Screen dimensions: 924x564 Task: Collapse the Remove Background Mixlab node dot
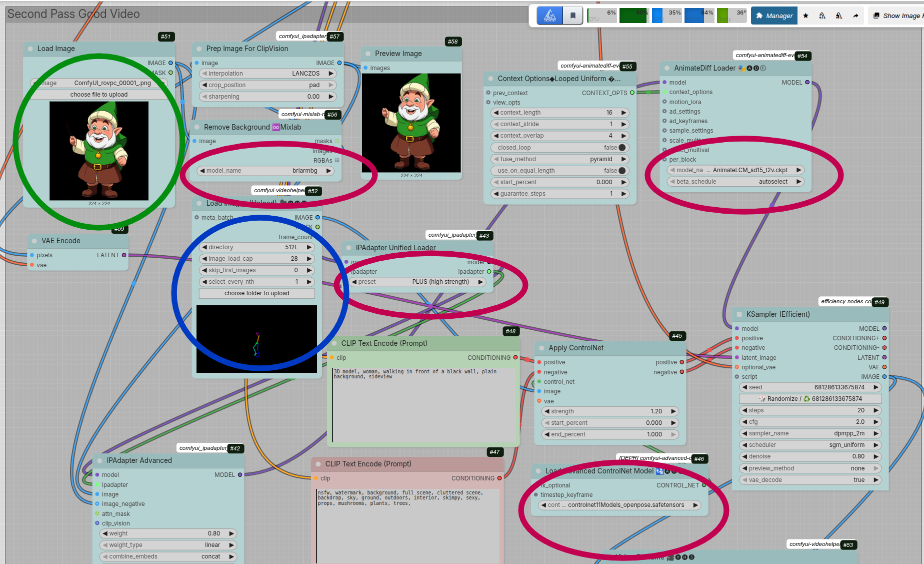197,127
